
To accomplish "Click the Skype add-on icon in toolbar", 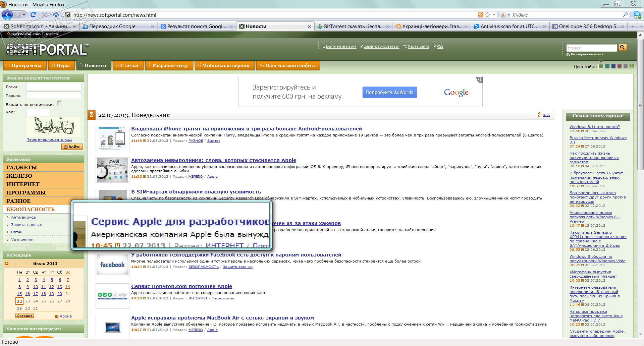I will (x=637, y=15).
